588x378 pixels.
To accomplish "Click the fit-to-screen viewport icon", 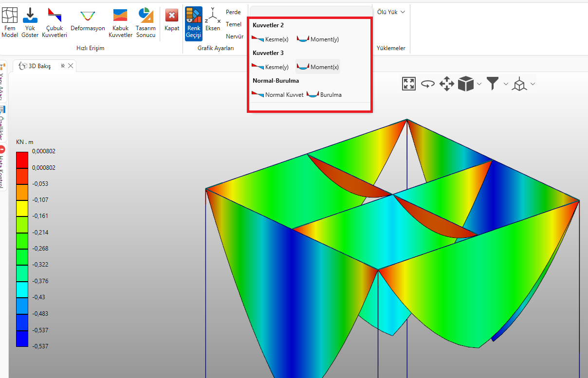I will tap(408, 84).
